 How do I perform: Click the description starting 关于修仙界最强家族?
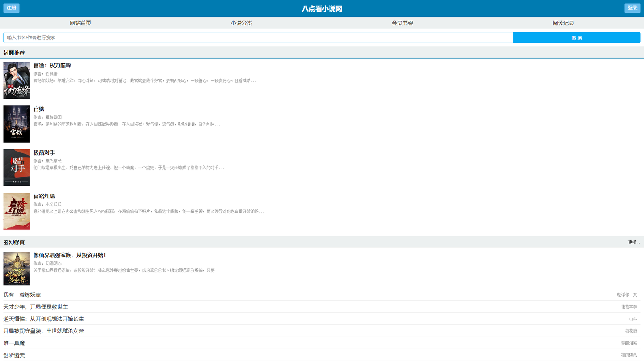coord(124,270)
